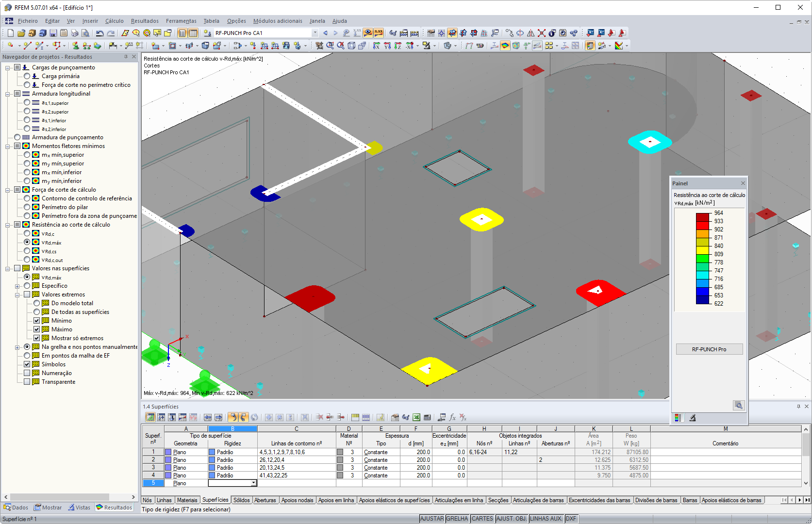Viewport: 812px width, 524px height.
Task: Click the fx function icon above the table
Action: coord(452,417)
